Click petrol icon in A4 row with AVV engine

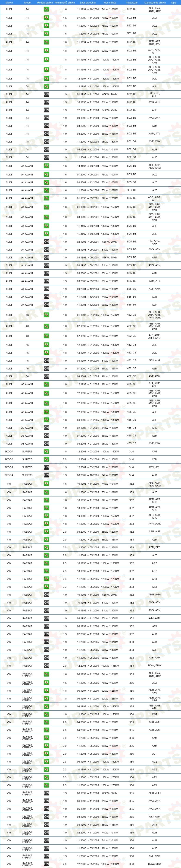point(47,42)
